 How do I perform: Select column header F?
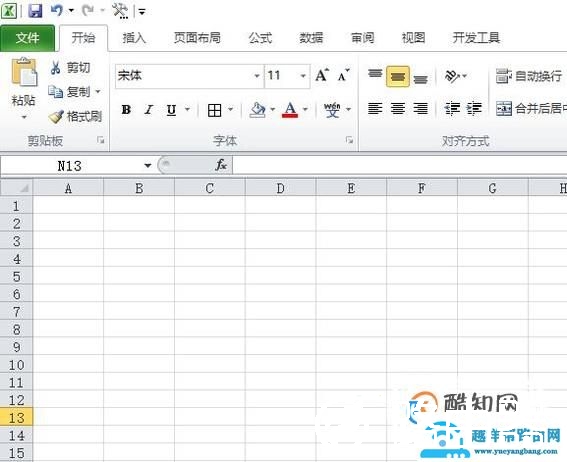click(x=422, y=188)
